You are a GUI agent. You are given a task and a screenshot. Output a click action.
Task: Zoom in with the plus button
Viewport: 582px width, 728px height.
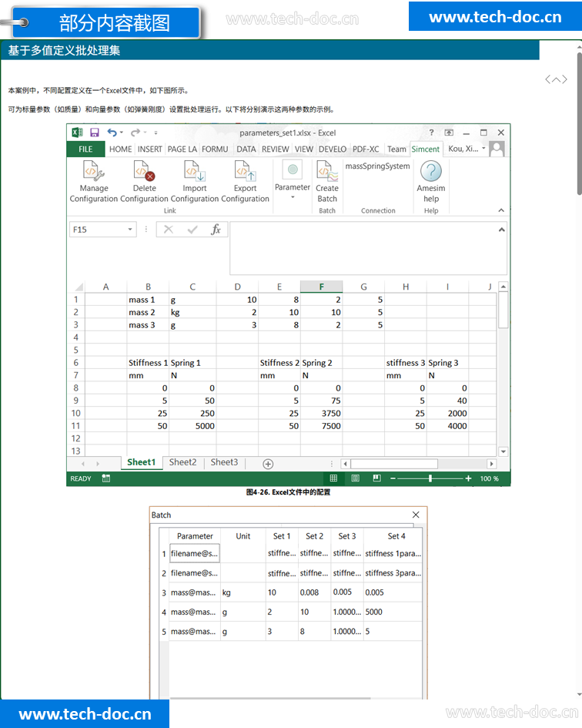pyautogui.click(x=468, y=478)
